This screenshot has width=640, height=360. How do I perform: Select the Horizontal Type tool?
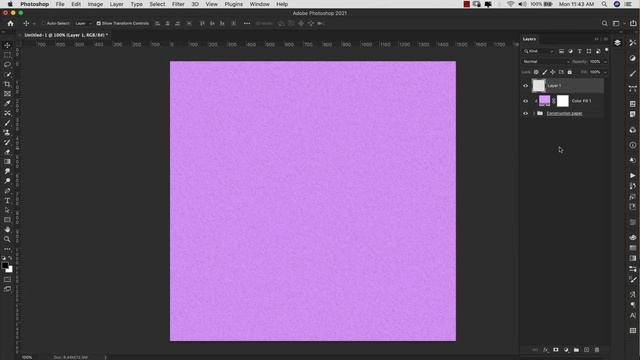point(7,200)
